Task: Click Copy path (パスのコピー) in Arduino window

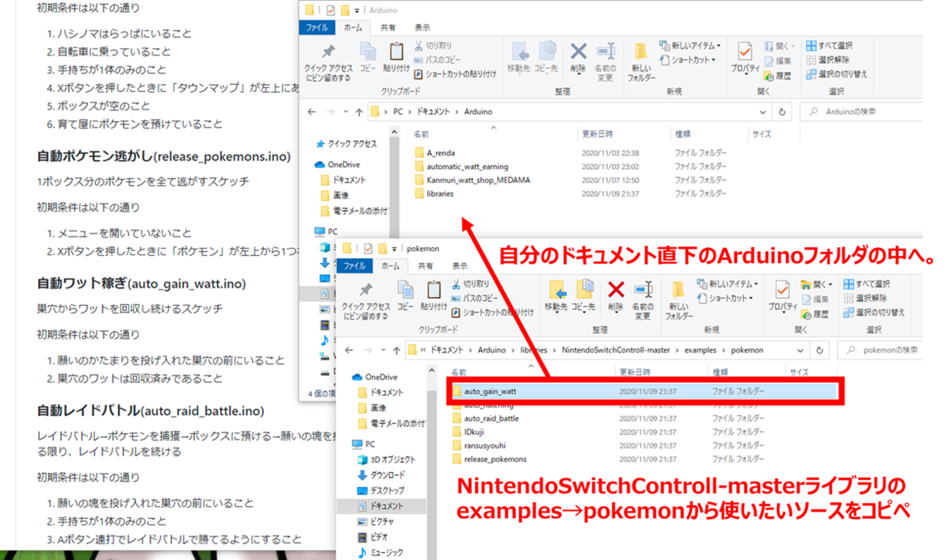Action: coord(437,59)
